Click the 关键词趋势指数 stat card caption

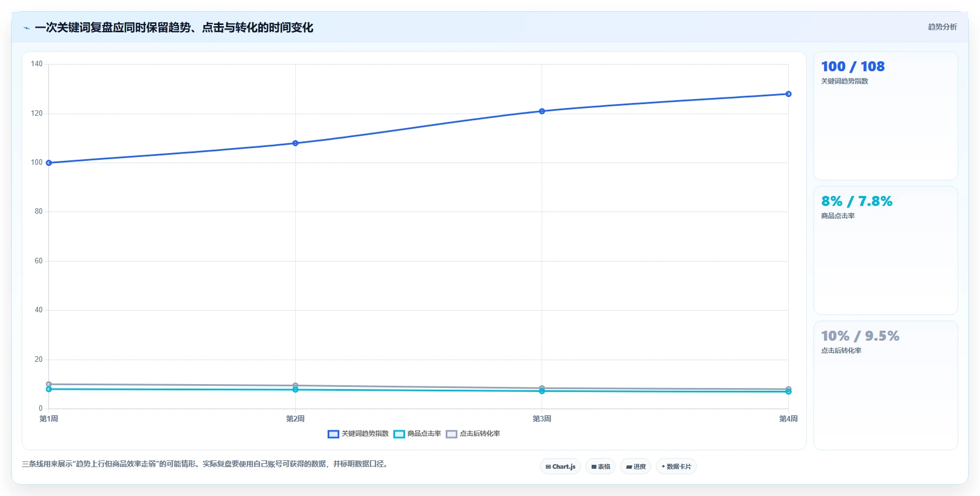point(845,81)
